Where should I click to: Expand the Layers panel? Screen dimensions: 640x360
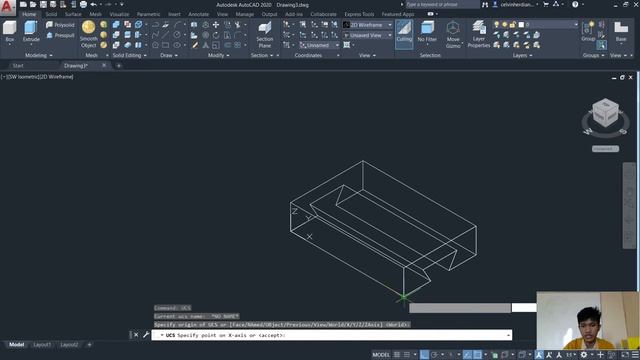(522, 56)
